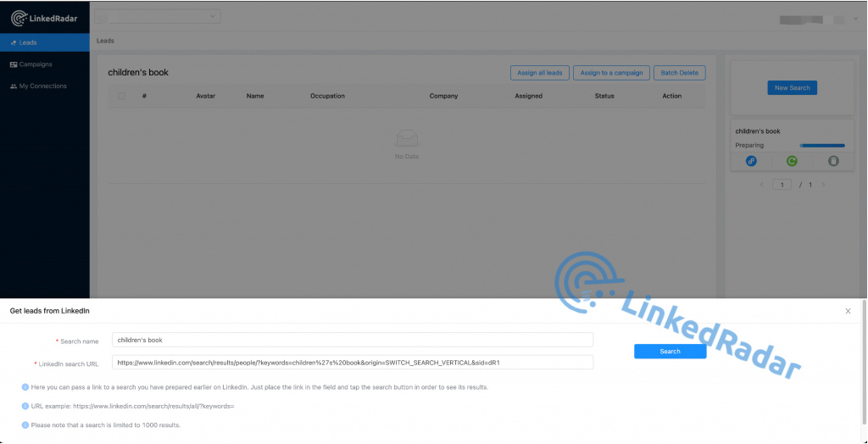
Task: Click the blue link icon on search card
Action: [x=751, y=160]
